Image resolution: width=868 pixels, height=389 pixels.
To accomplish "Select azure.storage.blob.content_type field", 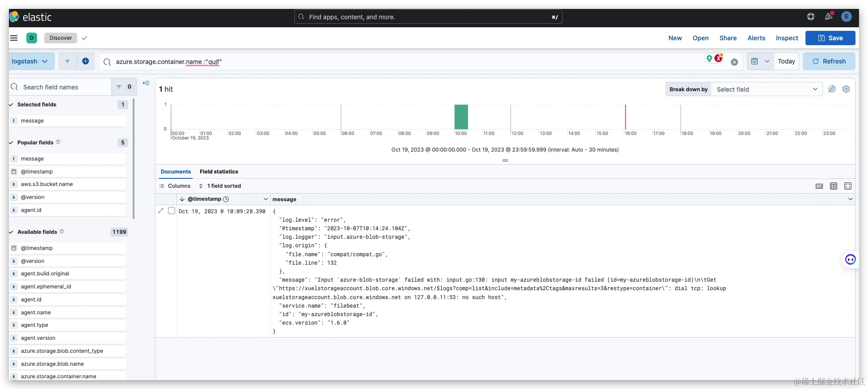I will [x=68, y=351].
